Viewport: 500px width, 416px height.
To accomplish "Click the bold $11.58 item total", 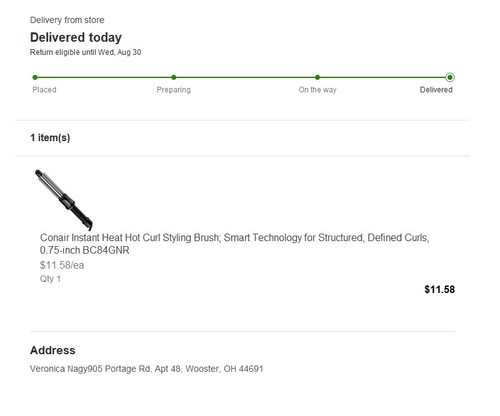I will (x=439, y=289).
